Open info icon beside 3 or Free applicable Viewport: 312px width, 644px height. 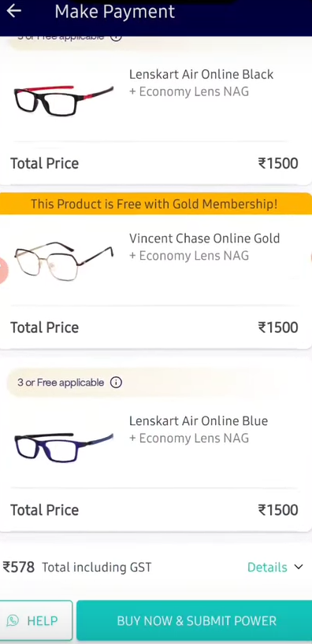(116, 383)
